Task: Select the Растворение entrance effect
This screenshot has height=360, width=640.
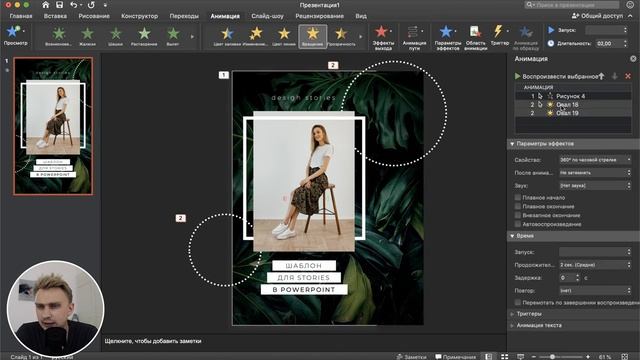Action: (144, 33)
